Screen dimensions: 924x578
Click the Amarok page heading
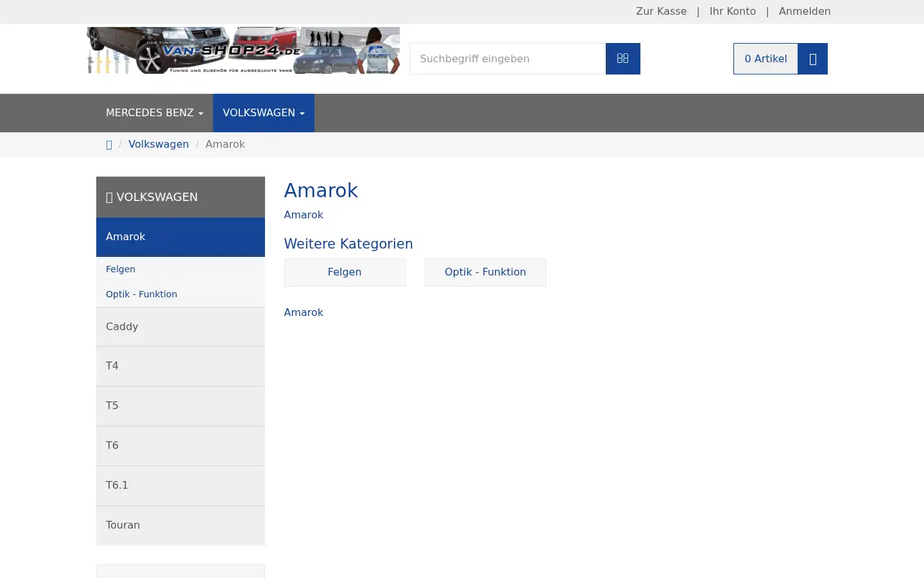321,191
